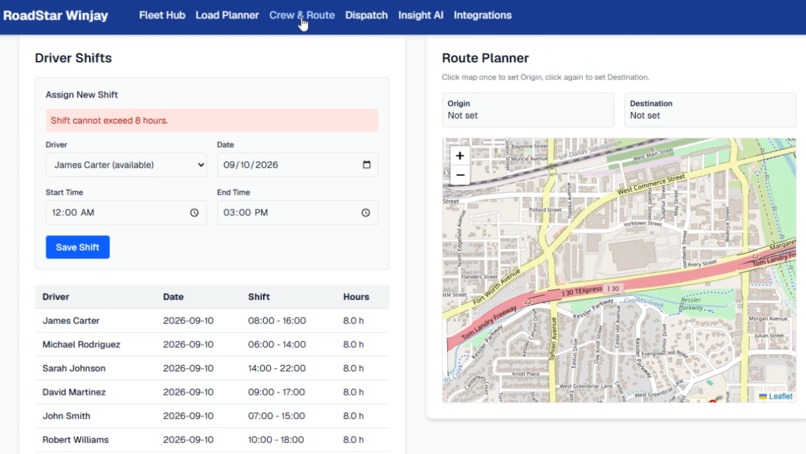Screen dimensions: 806x454
Task: Click the Route Planner heading
Action: [x=485, y=58]
